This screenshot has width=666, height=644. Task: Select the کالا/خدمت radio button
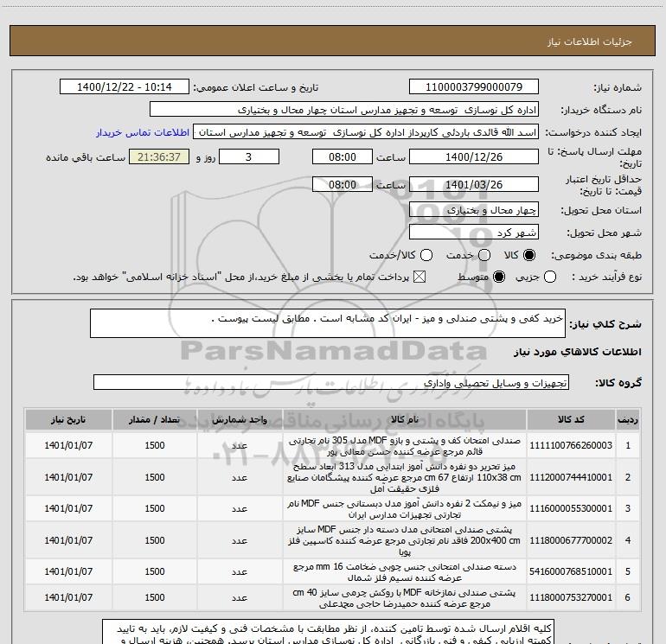coord(426,255)
